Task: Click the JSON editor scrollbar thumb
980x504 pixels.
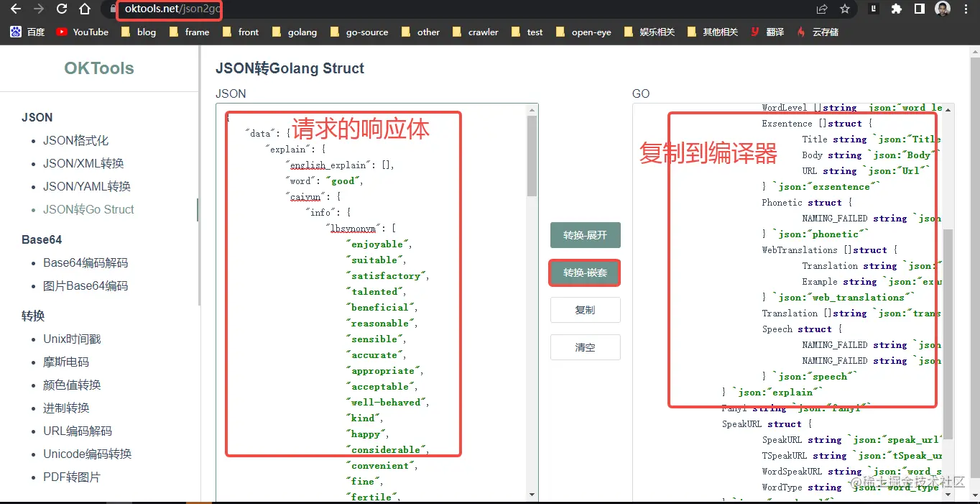Action: (x=532, y=156)
